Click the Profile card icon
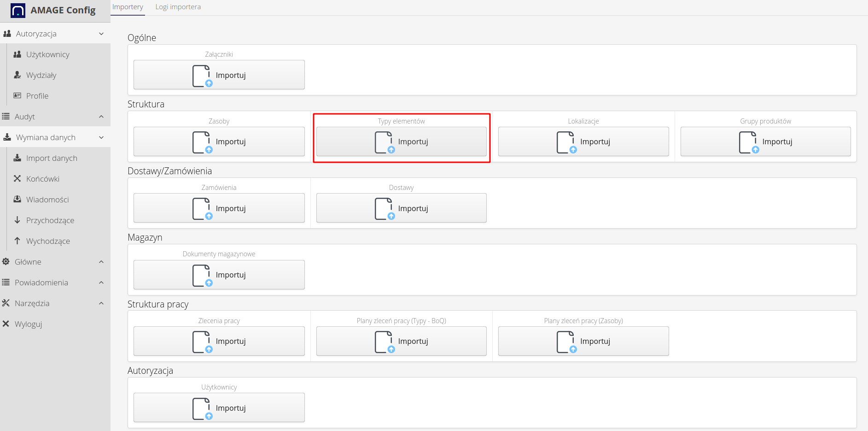This screenshot has width=868, height=431. 17,96
